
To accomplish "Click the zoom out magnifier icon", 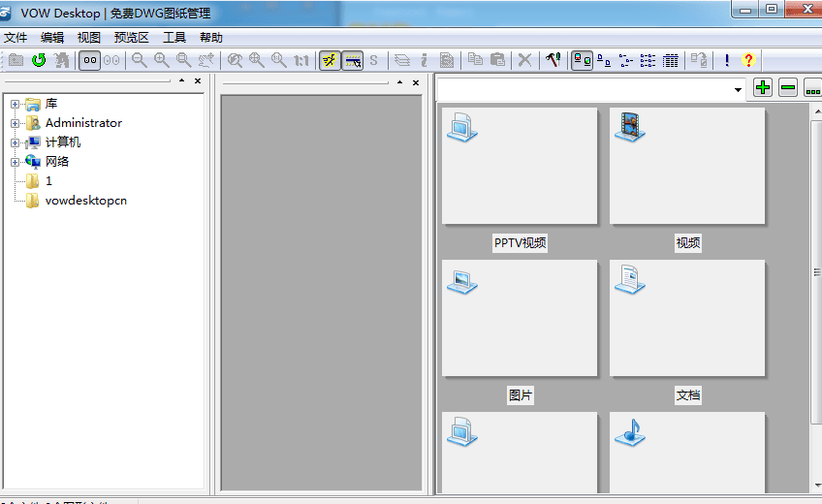I will tap(139, 60).
